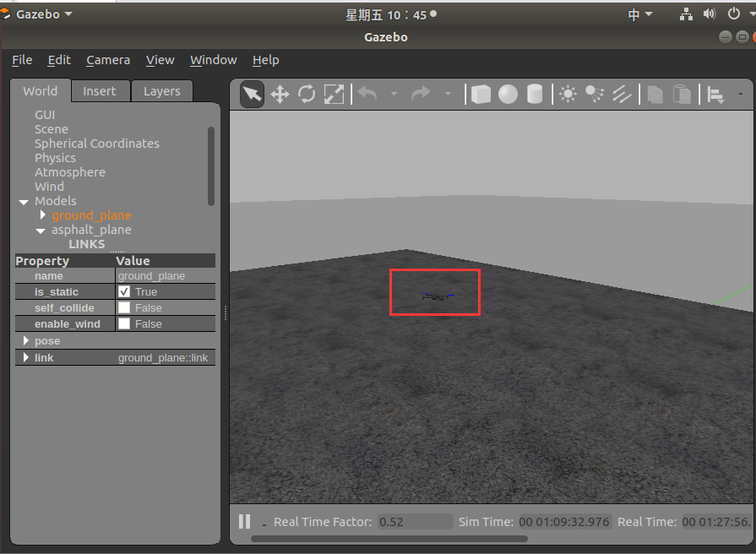Expand the pose property
Viewport: 756px width, 554px height.
pos(26,340)
